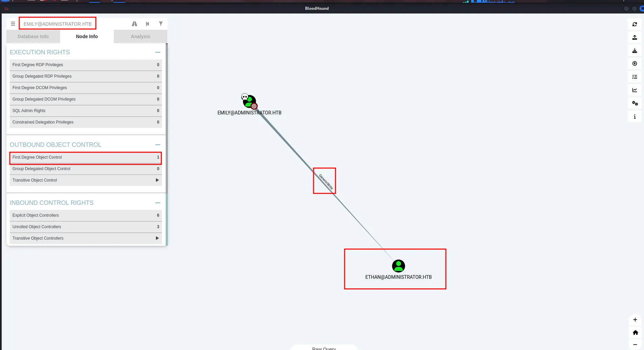Click the Group Delegated RDP Privileges row
Viewport: 644px width, 350px height.
click(x=86, y=76)
